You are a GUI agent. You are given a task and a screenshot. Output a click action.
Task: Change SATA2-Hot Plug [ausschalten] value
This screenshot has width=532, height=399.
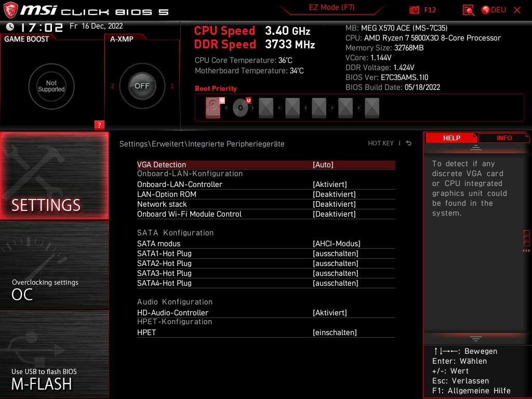(x=336, y=263)
